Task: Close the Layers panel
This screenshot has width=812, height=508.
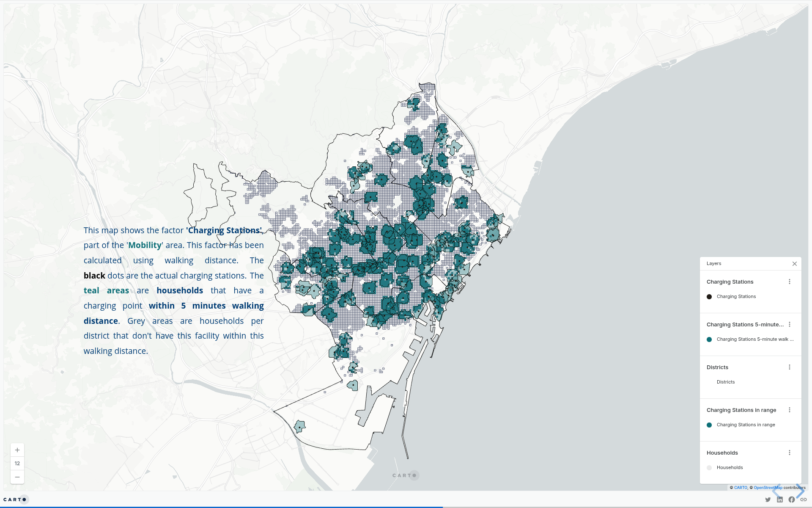Action: (795, 264)
